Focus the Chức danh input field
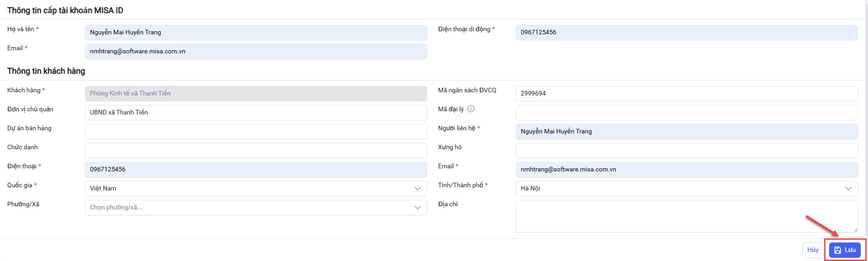 pos(255,151)
